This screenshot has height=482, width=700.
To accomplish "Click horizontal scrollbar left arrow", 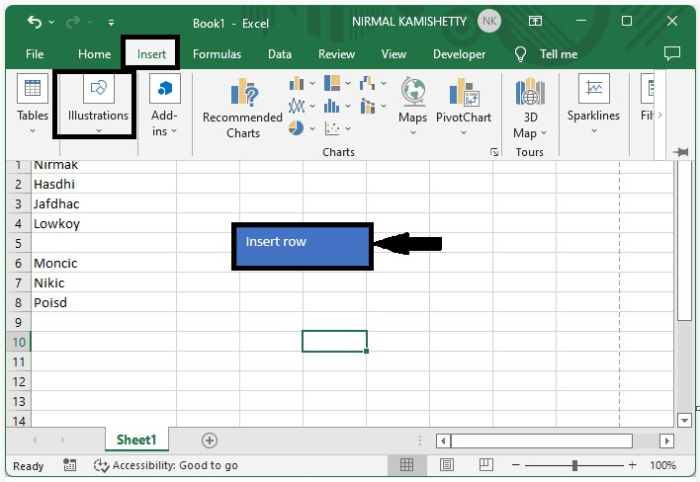I will point(443,441).
